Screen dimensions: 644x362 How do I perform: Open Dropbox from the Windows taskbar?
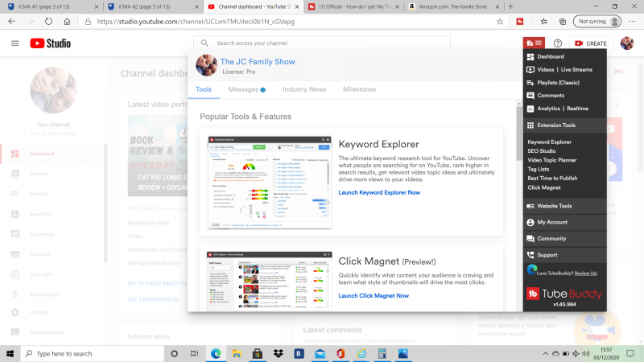pos(277,353)
